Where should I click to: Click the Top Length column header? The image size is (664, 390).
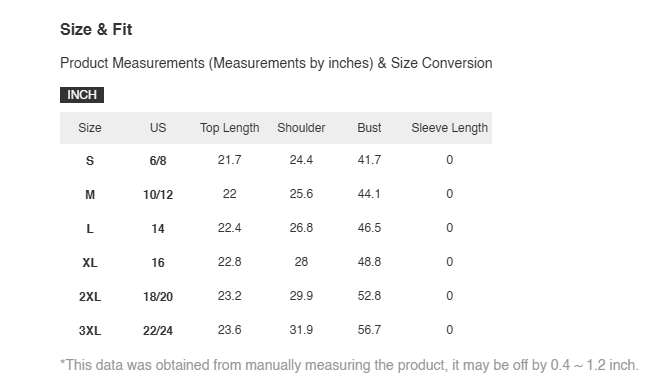230,128
